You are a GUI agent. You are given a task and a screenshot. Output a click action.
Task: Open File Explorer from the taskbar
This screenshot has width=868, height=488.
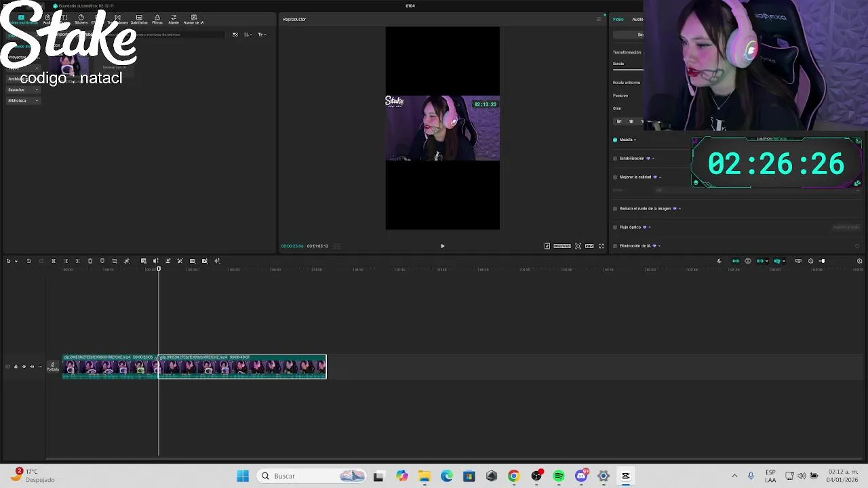(425, 476)
